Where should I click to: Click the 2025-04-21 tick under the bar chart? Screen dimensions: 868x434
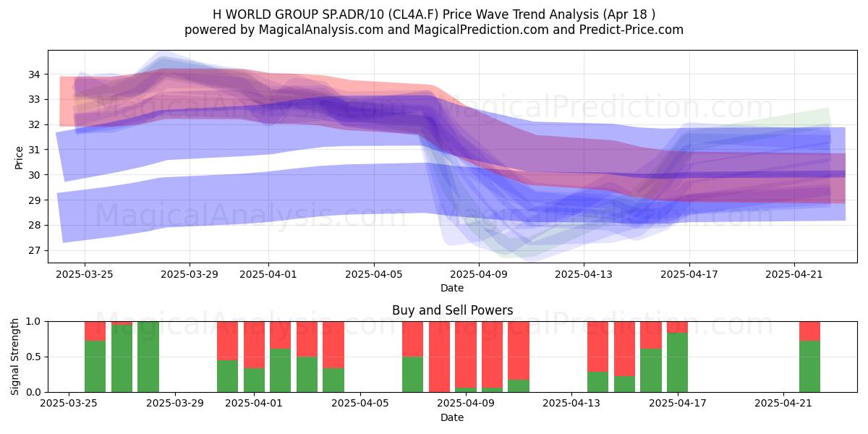(783, 404)
